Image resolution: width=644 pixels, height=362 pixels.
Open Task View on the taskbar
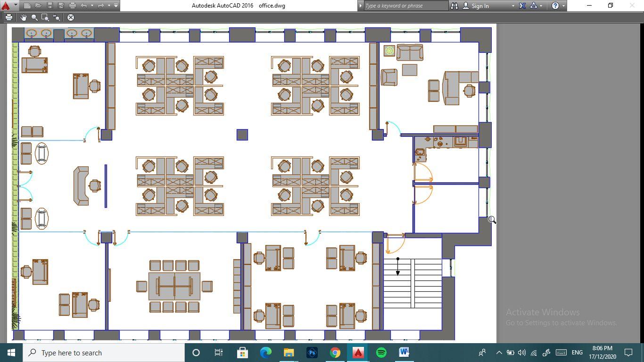click(219, 353)
